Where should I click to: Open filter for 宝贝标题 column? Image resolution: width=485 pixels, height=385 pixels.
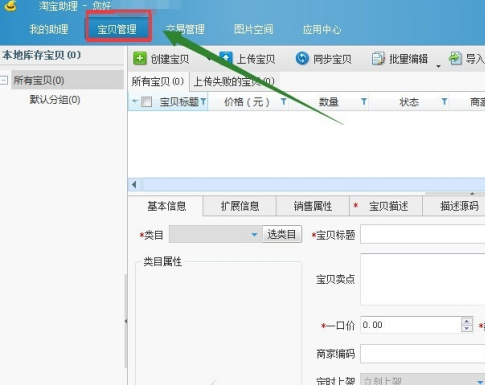pos(203,101)
